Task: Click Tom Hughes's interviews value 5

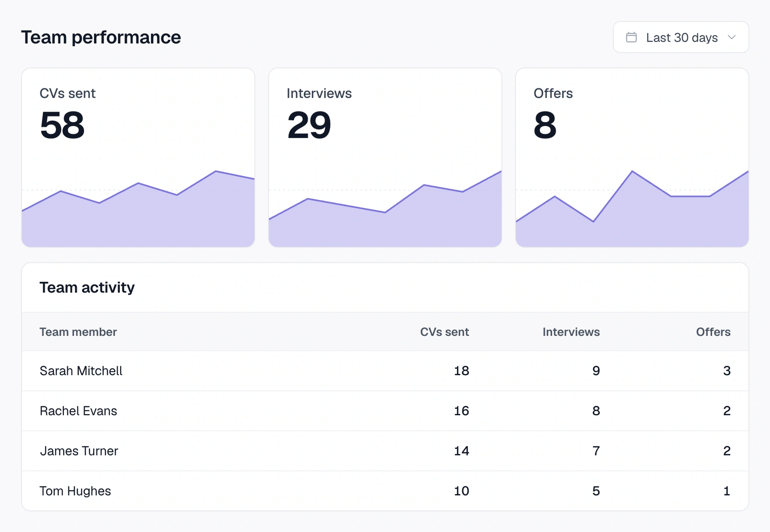Action: (596, 491)
